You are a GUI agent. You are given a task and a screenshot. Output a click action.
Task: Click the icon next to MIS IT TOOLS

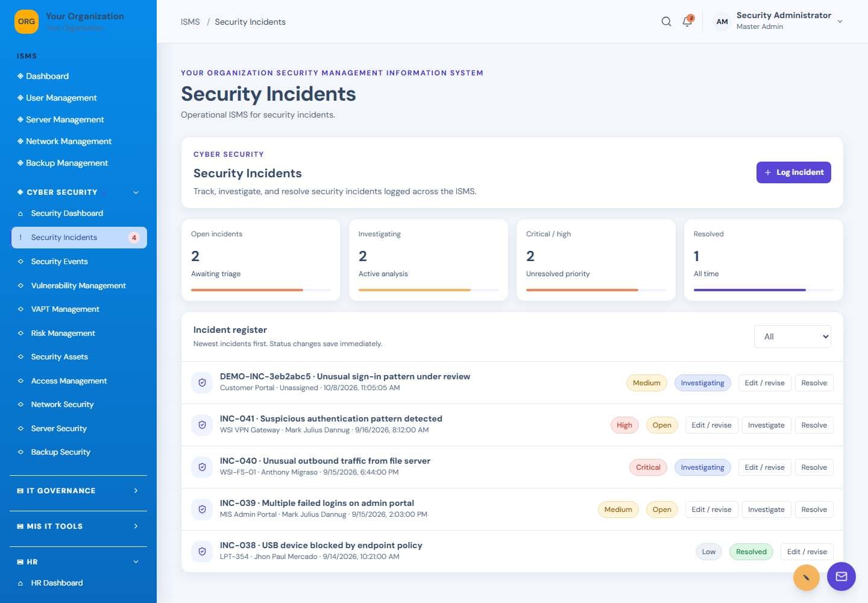pos(20,526)
